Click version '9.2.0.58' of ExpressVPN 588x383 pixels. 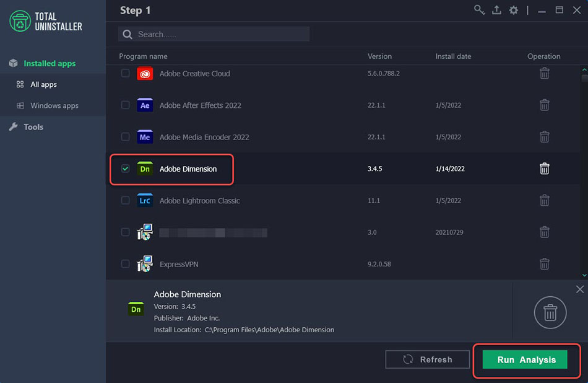click(379, 264)
